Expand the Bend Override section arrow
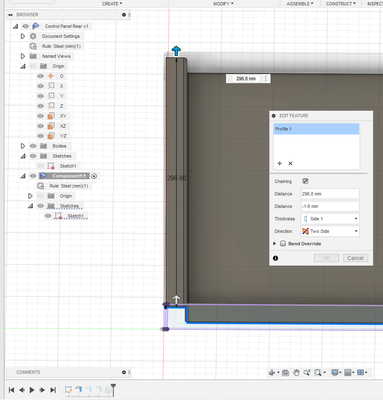383x400 pixels. (x=274, y=244)
